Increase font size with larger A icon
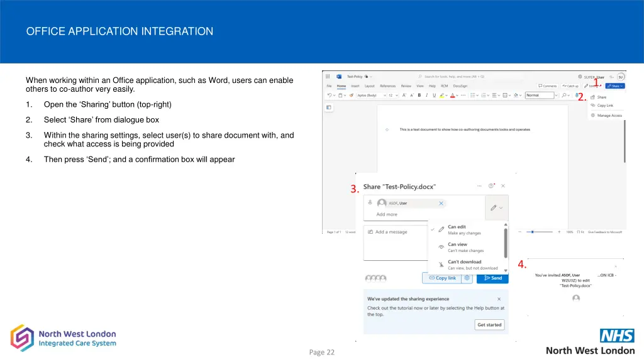This screenshot has height=362, width=644. point(404,96)
